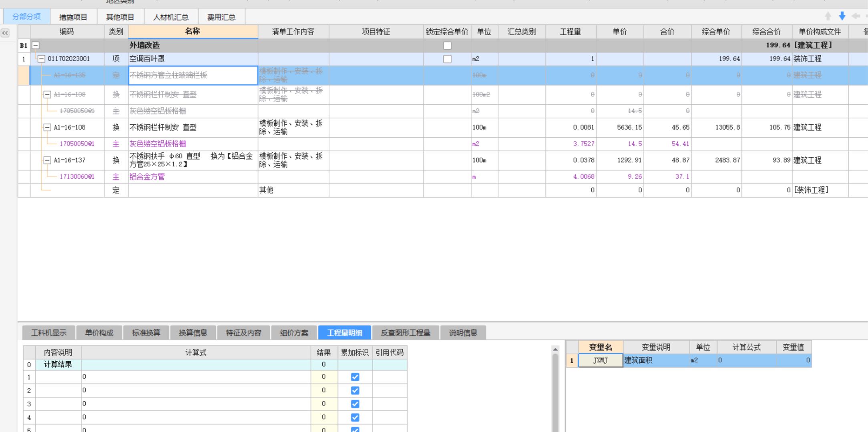The width and height of the screenshot is (868, 432).
Task: Uncheck 累加标识 in calculation row 1
Action: coord(355,377)
